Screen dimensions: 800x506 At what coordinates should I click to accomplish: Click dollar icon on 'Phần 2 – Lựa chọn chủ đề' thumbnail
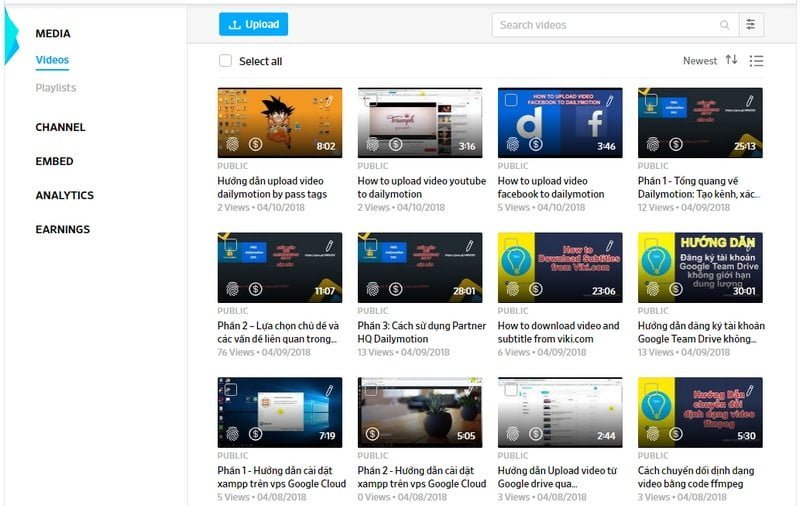click(256, 289)
